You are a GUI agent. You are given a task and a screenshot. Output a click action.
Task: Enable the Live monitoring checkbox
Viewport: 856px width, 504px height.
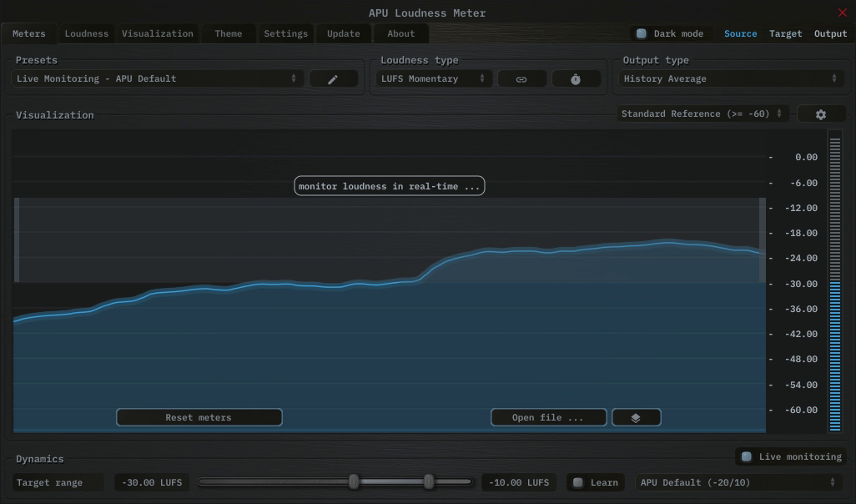tap(747, 457)
